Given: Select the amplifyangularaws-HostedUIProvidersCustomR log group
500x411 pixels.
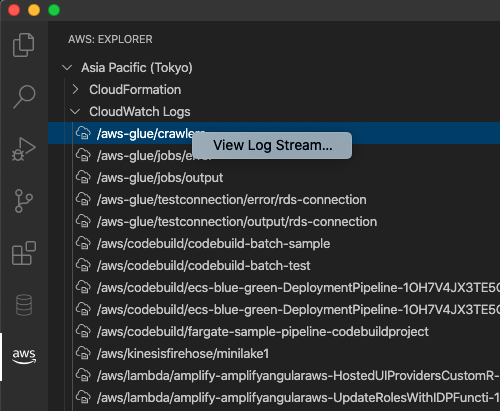Looking at the screenshot, I should (x=274, y=375).
